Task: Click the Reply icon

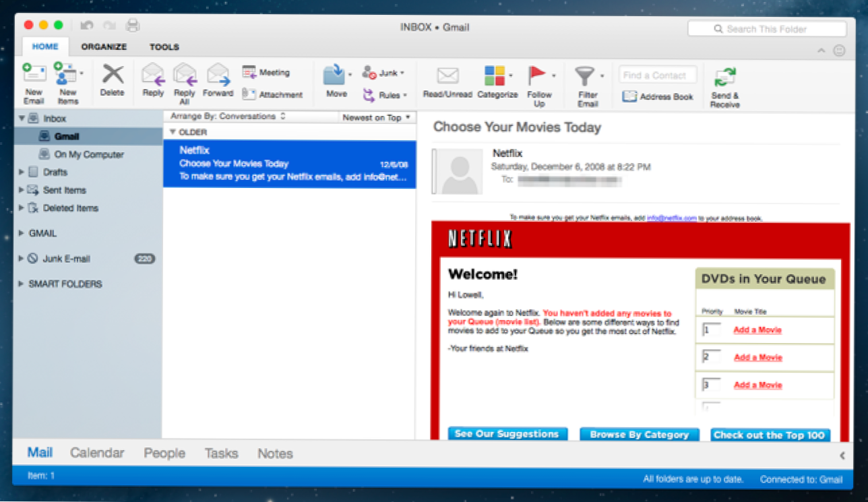Action: (x=153, y=74)
